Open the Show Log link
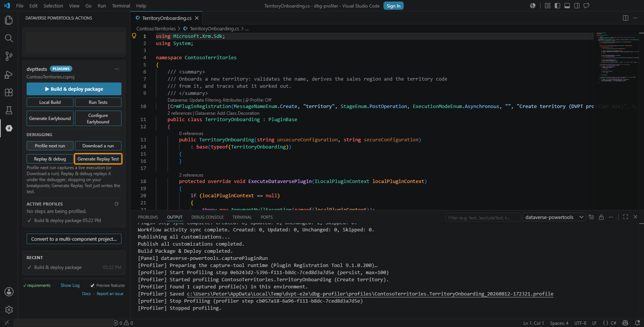 click(70, 285)
